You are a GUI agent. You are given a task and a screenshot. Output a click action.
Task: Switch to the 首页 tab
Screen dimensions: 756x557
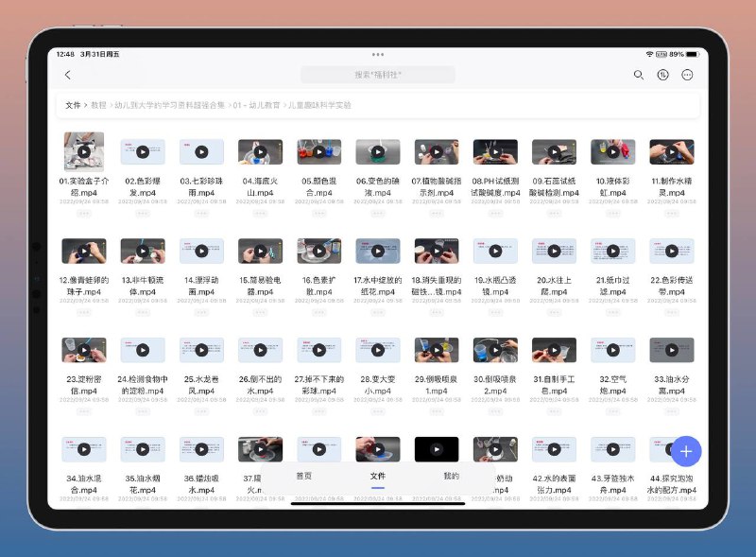click(x=303, y=477)
